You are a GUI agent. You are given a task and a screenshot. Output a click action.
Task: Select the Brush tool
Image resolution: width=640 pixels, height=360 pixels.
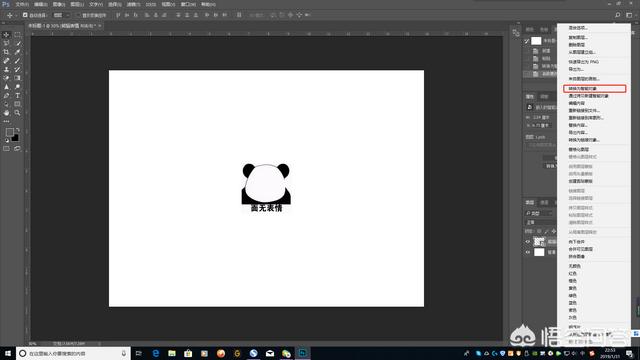point(17,60)
